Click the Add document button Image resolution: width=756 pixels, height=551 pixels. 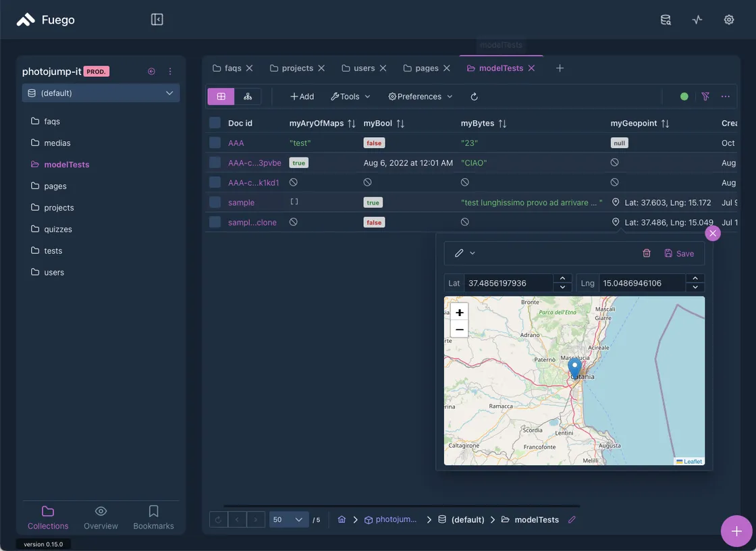click(x=302, y=97)
